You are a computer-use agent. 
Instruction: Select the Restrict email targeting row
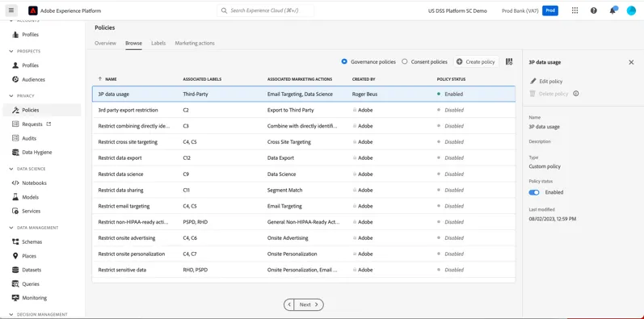coord(304,206)
